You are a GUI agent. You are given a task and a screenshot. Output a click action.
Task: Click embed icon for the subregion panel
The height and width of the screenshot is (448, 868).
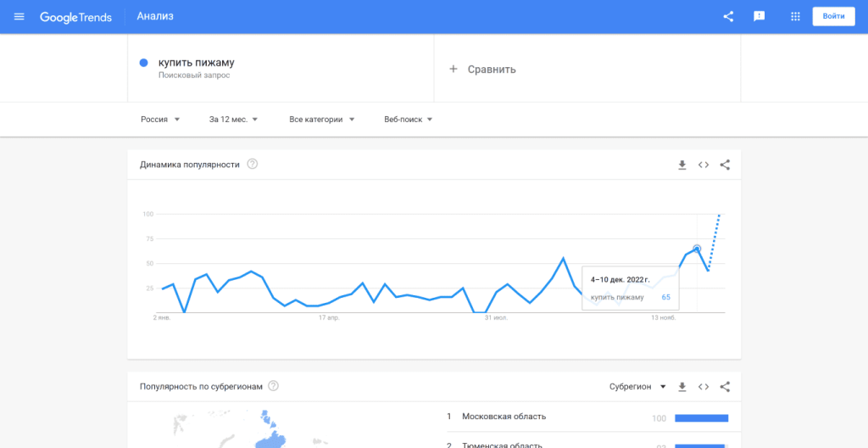tap(704, 387)
